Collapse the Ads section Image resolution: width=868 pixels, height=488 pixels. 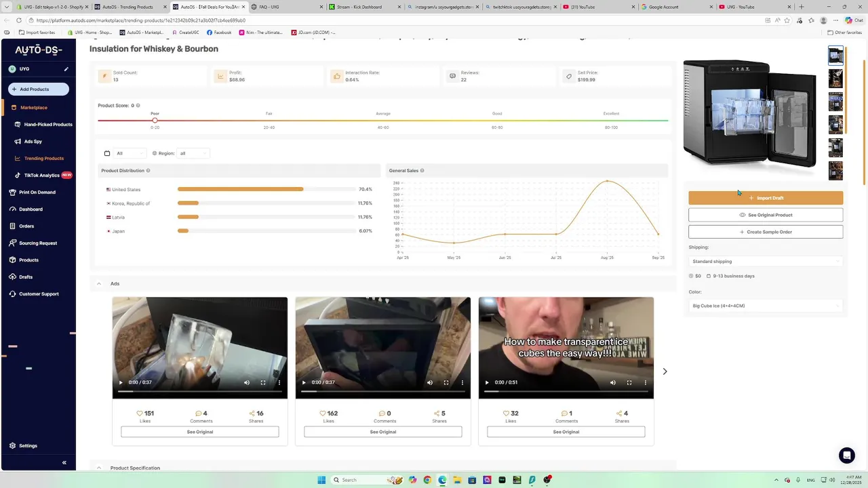(x=99, y=284)
